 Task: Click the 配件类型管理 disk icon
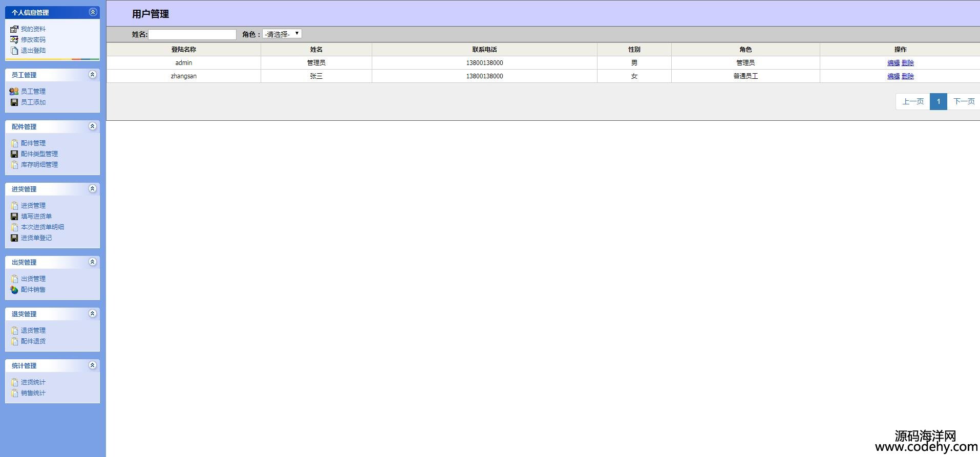tap(14, 154)
